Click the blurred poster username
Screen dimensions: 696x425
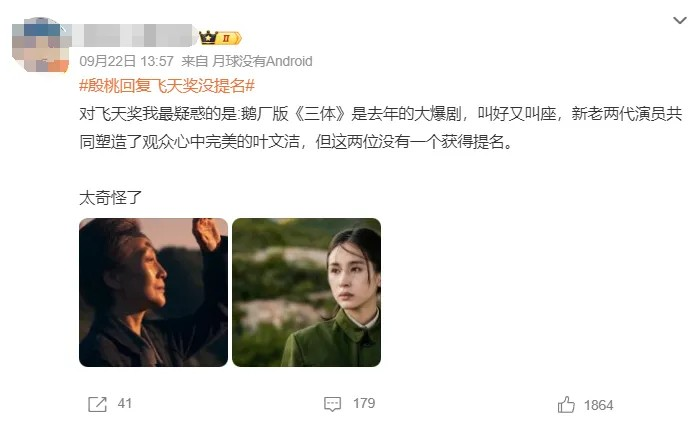pos(134,36)
